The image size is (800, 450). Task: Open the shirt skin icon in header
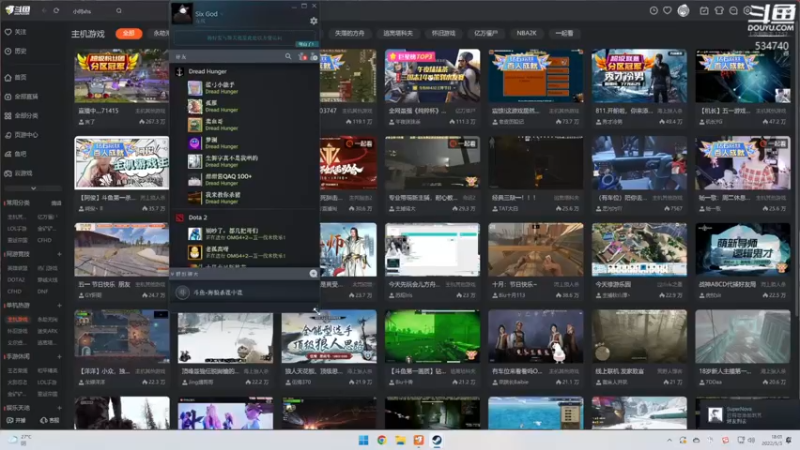(719, 11)
